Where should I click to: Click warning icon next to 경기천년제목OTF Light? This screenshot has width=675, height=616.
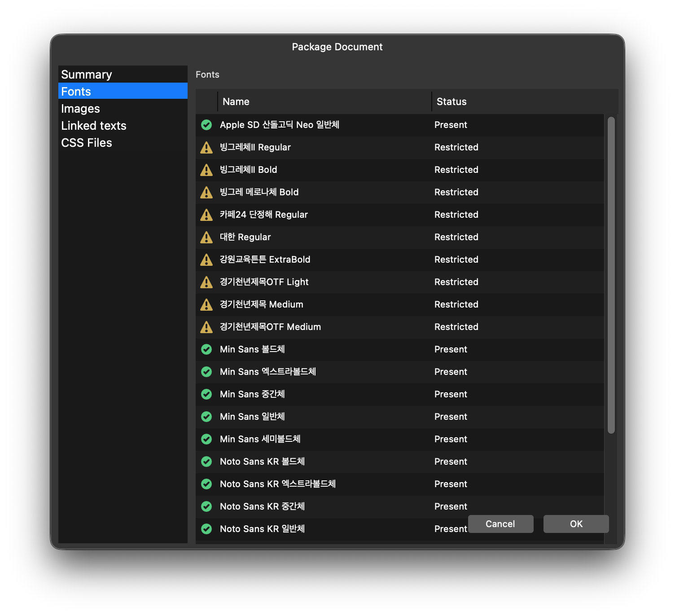click(206, 282)
